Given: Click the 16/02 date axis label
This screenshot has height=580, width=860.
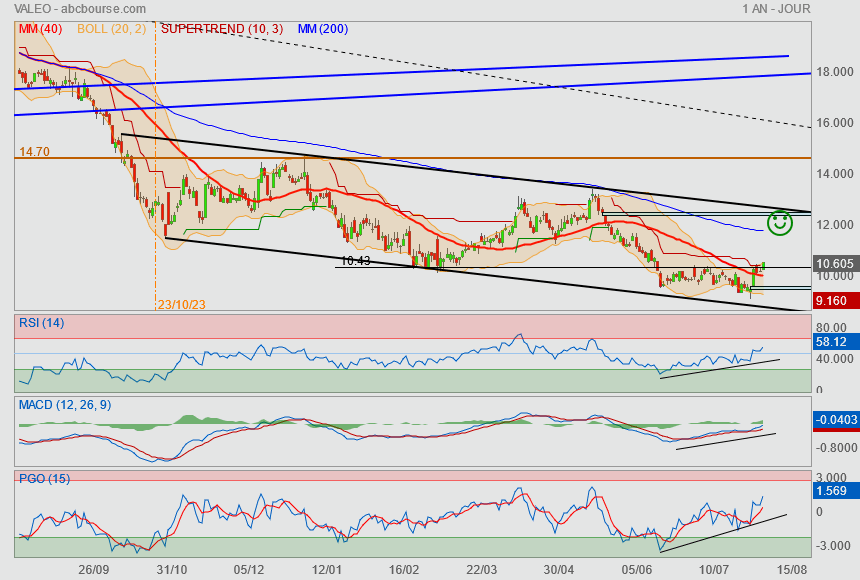Looking at the screenshot, I should pos(404,570).
